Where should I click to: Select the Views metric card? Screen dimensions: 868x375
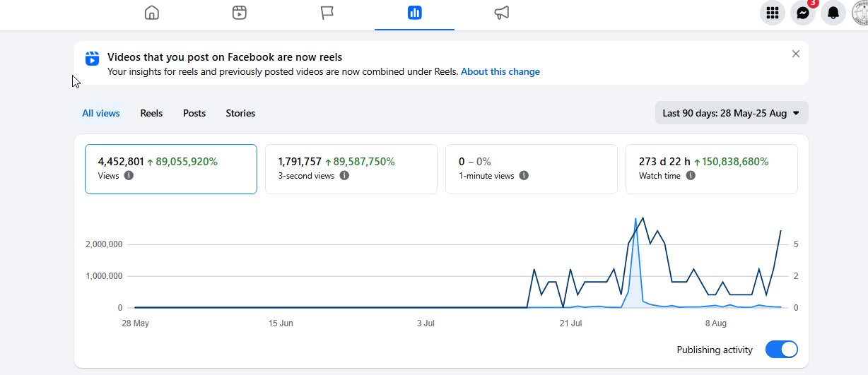(x=171, y=169)
